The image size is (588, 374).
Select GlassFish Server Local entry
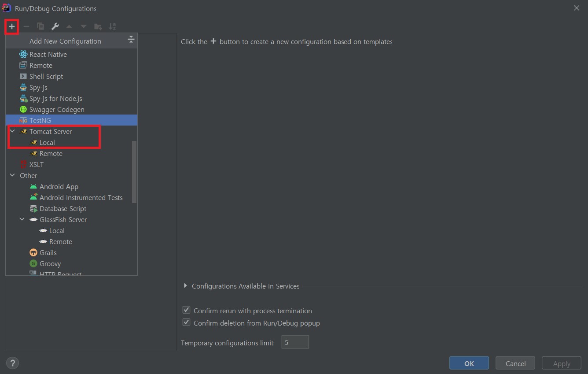(71, 230)
